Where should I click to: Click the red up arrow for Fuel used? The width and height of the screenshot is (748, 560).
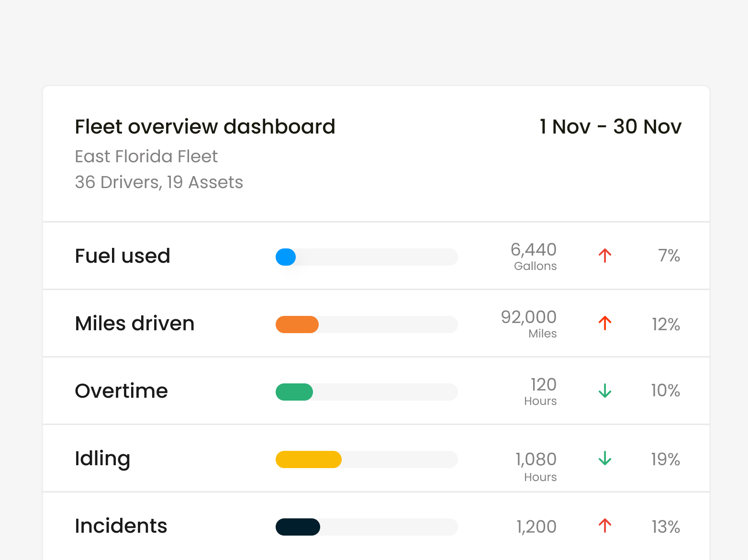[605, 256]
